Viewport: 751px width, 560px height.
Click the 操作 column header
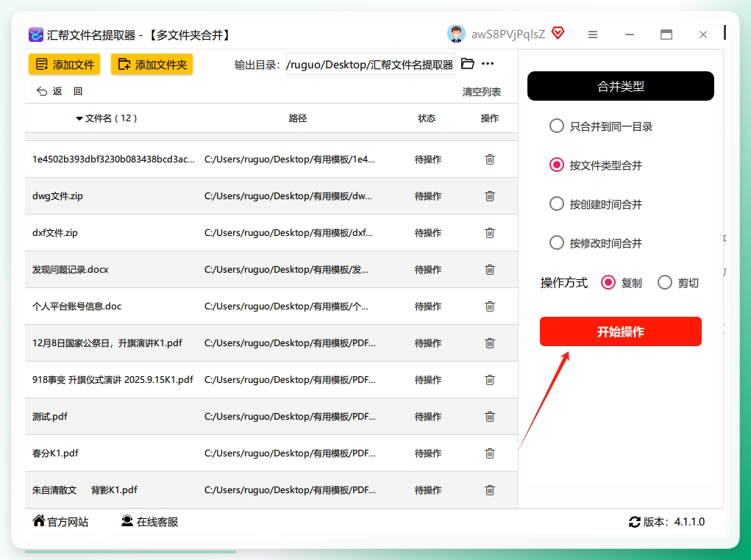pyautogui.click(x=489, y=118)
